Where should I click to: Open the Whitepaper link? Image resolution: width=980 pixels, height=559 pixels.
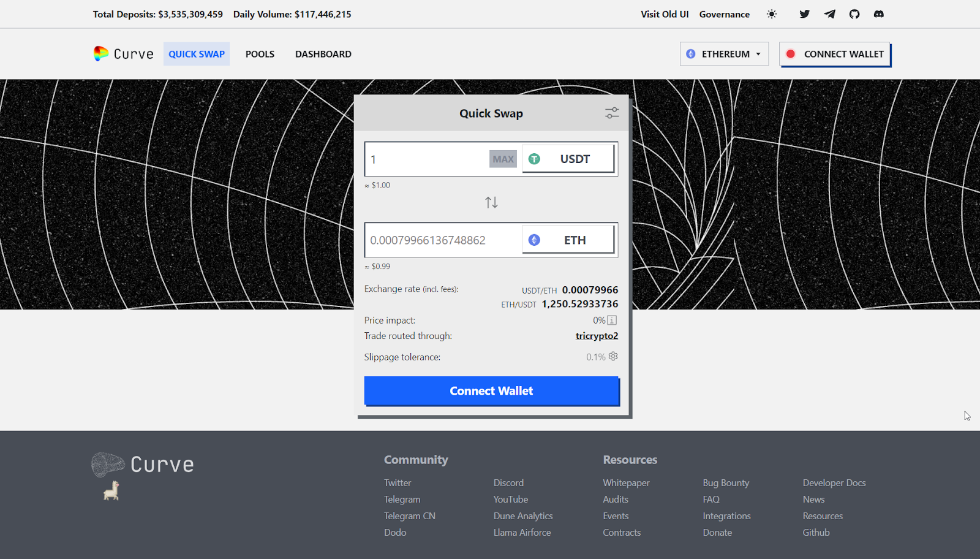click(626, 483)
